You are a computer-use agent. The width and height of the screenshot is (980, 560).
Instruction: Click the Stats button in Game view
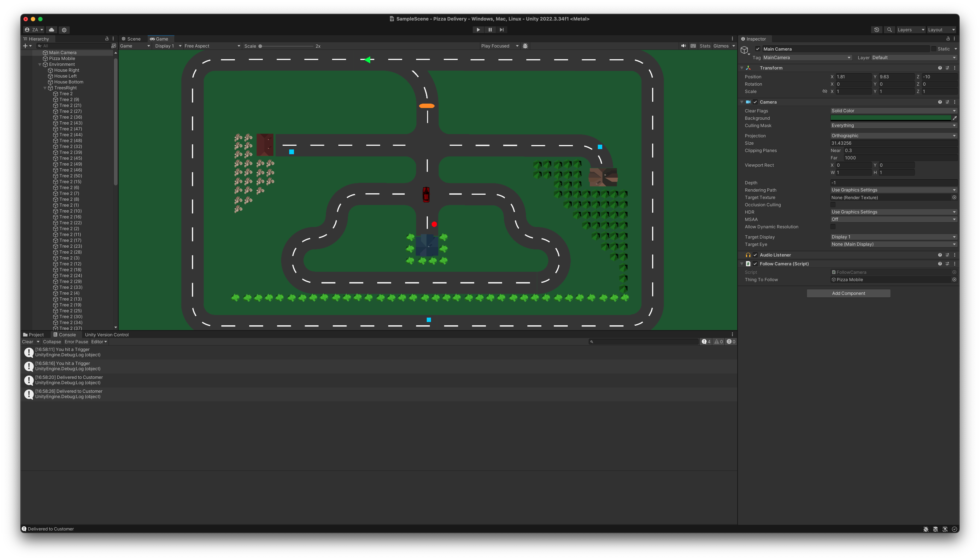(x=705, y=46)
